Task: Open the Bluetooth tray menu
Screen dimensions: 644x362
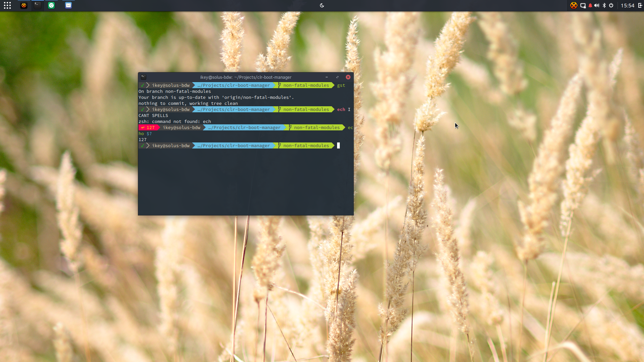Action: point(604,5)
